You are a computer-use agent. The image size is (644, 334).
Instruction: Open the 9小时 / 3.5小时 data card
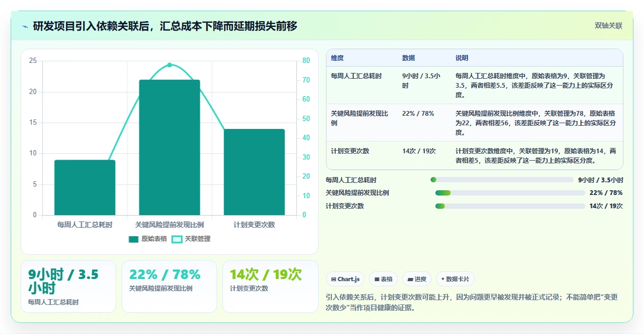pyautogui.click(x=68, y=286)
